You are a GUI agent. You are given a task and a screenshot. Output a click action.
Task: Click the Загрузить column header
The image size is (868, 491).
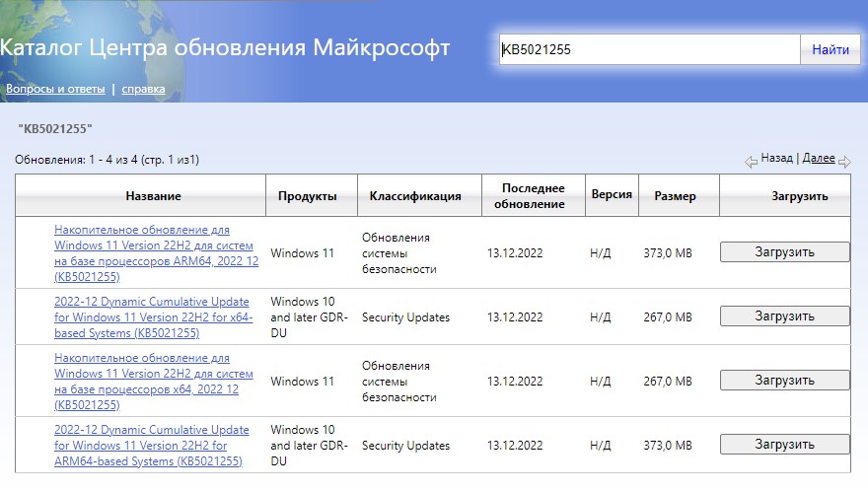785,195
